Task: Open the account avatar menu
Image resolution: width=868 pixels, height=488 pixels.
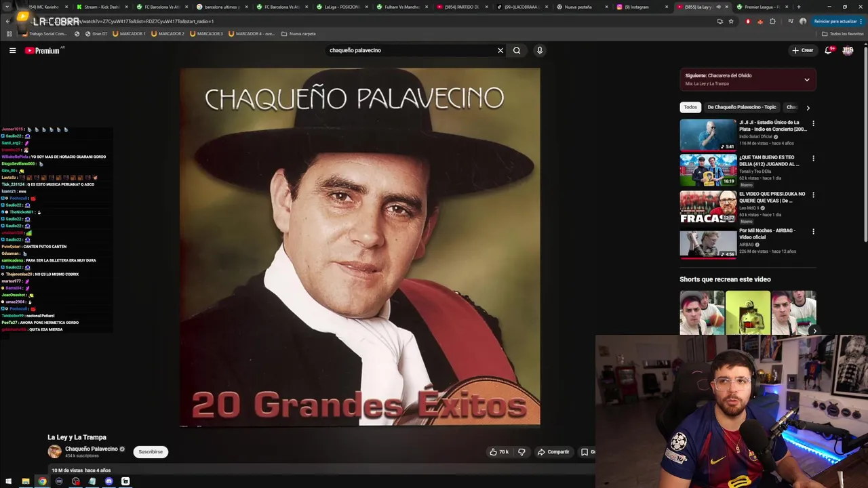Action: [848, 50]
